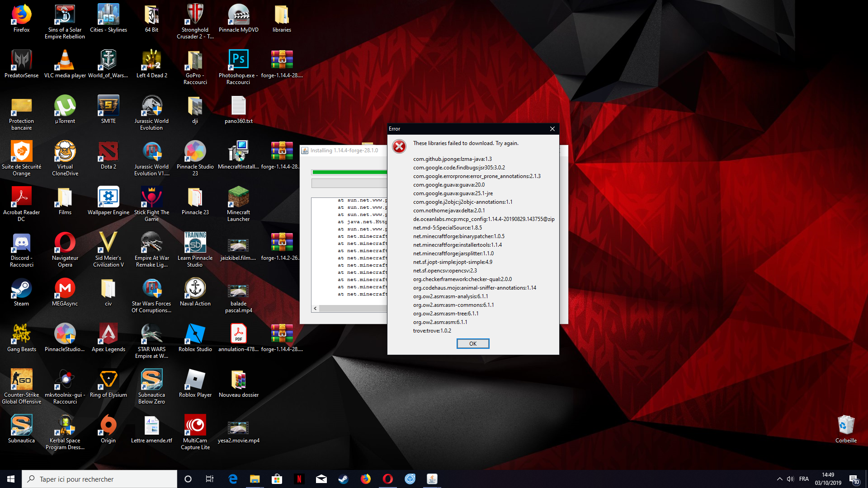The height and width of the screenshot is (488, 868).
Task: Select Counter-Strike Global Offensive icon
Action: tap(21, 387)
